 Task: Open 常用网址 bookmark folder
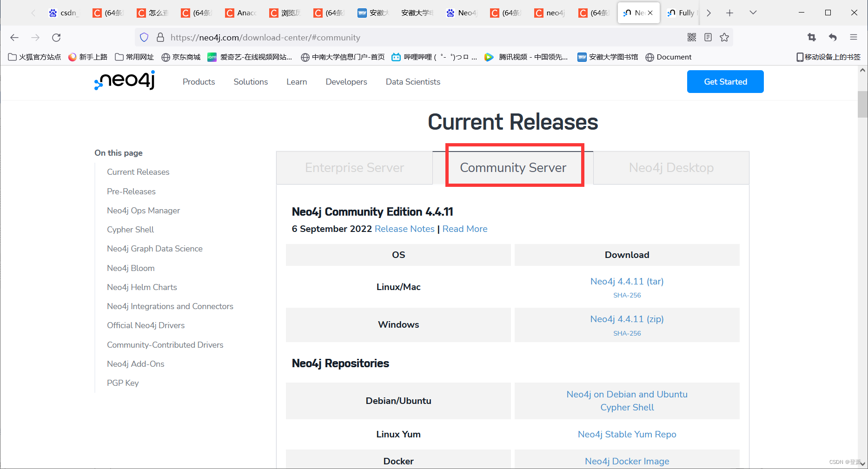click(134, 57)
